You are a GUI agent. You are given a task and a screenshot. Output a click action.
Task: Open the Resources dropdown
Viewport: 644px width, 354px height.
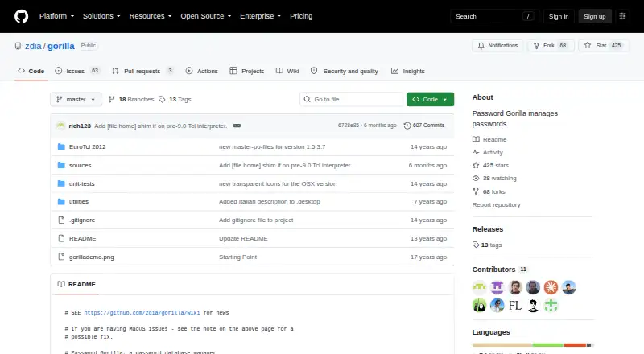coord(151,16)
